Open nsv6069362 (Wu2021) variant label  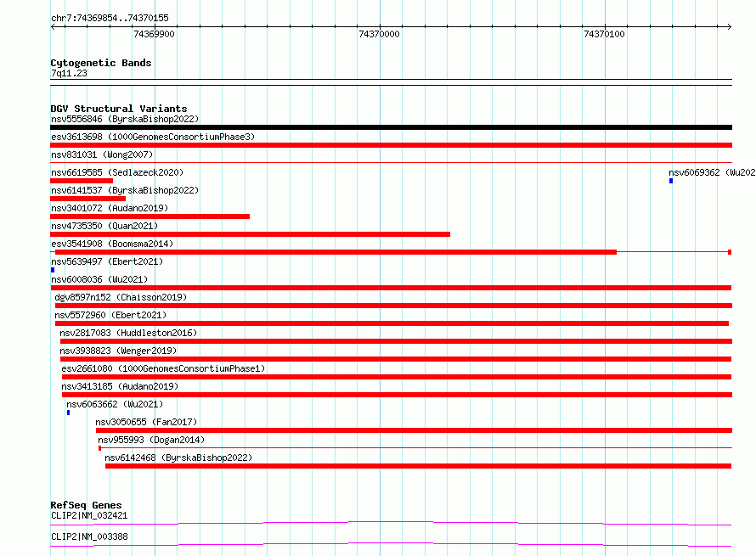[712, 172]
